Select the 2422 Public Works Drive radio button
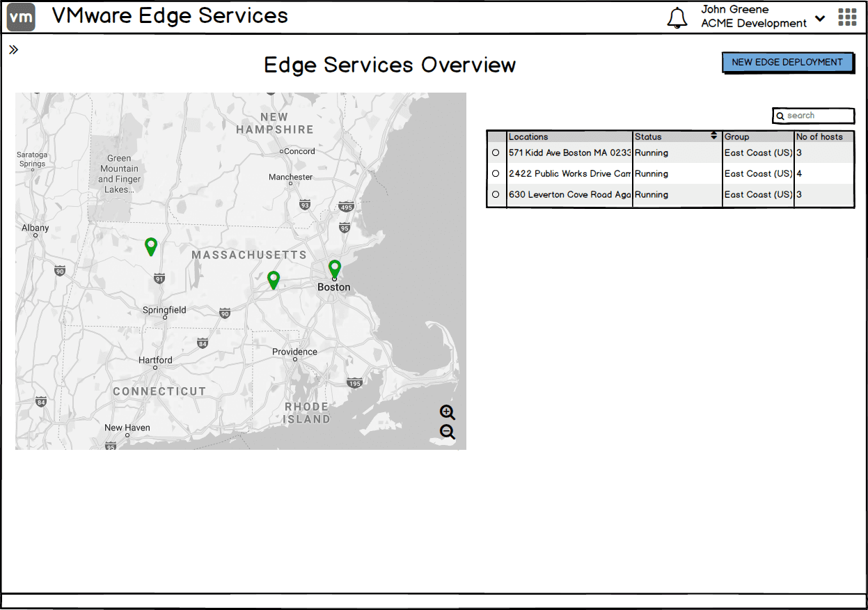Viewport: 868px width, 610px height. tap(496, 173)
